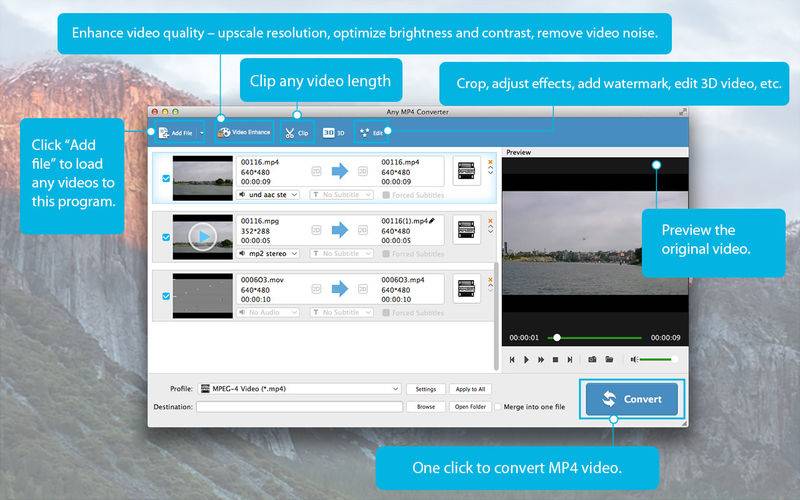Open the Video Enhance tool
The height and width of the screenshot is (500, 800).
pos(244,132)
